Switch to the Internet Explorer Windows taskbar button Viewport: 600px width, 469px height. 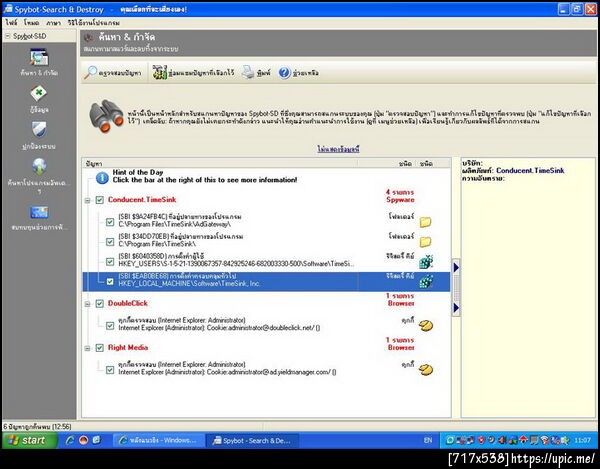point(158,441)
